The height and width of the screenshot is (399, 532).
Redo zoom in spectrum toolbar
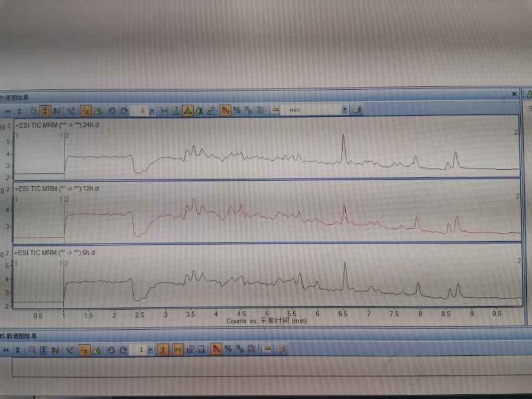click(123, 350)
